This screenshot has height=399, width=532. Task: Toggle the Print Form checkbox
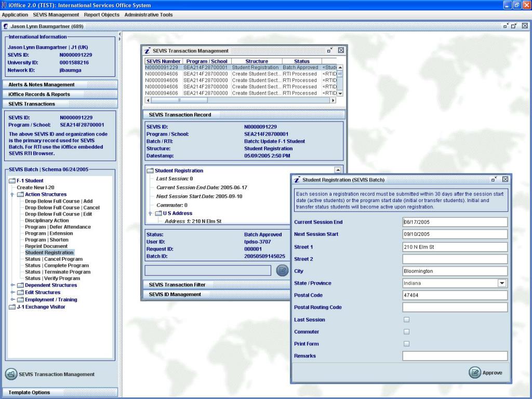point(406,344)
